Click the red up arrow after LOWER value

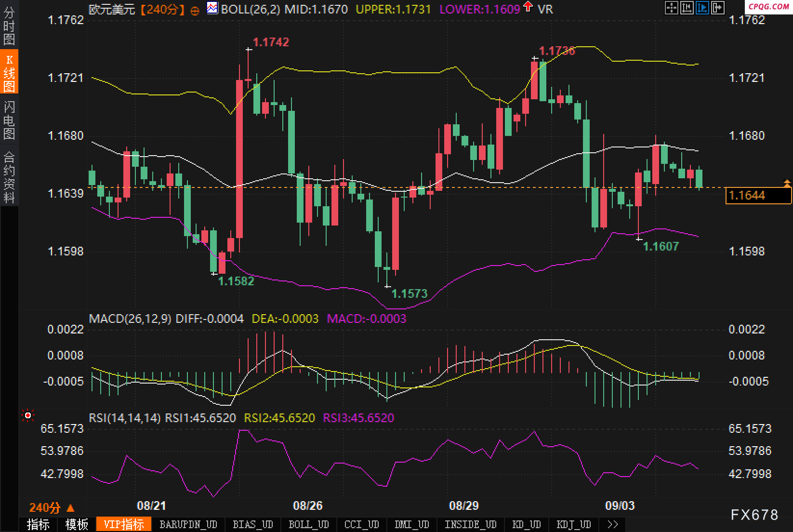click(528, 7)
